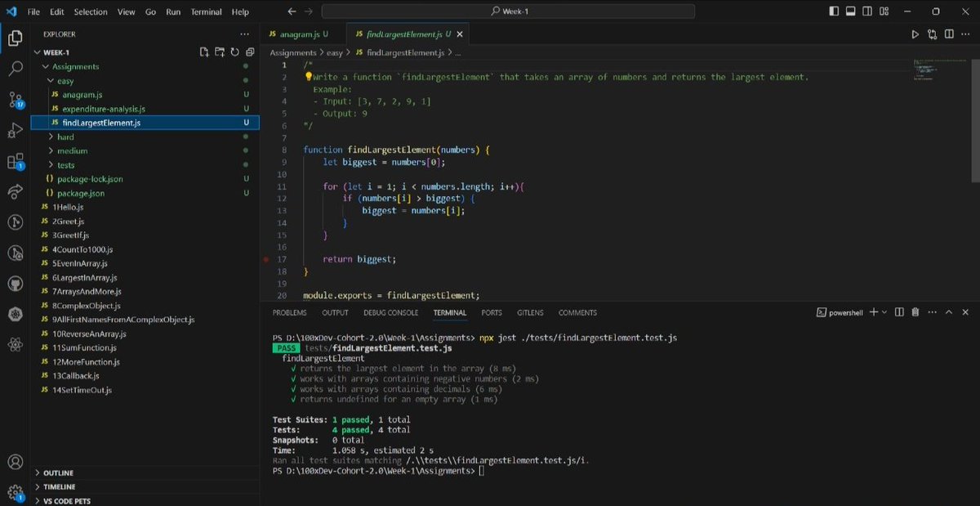
Task: Open Source Control with 17 changes
Action: (15, 100)
